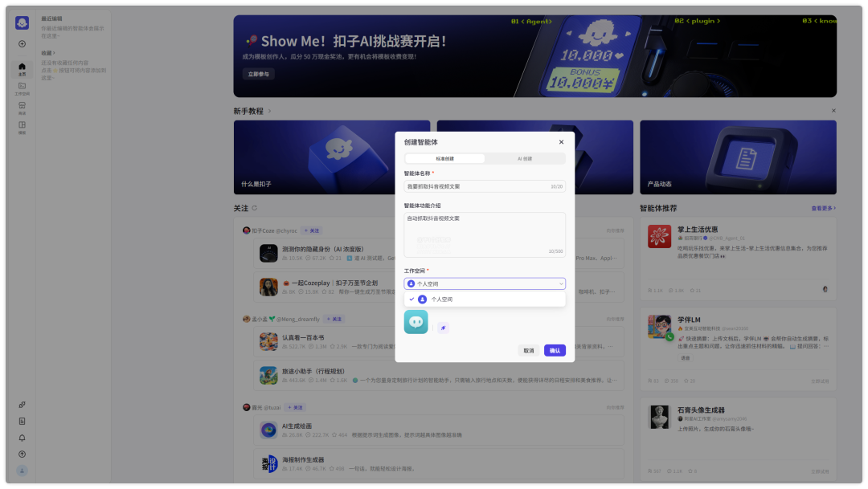The width and height of the screenshot is (868, 489).
Task: Click 一起Cozeplay agent avatar
Action: tap(268, 287)
